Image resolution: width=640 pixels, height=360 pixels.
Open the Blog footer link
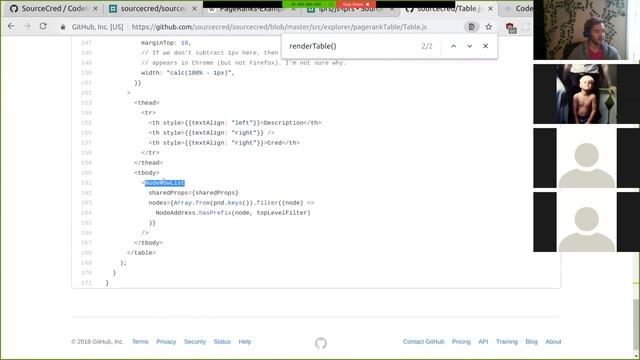(531, 342)
